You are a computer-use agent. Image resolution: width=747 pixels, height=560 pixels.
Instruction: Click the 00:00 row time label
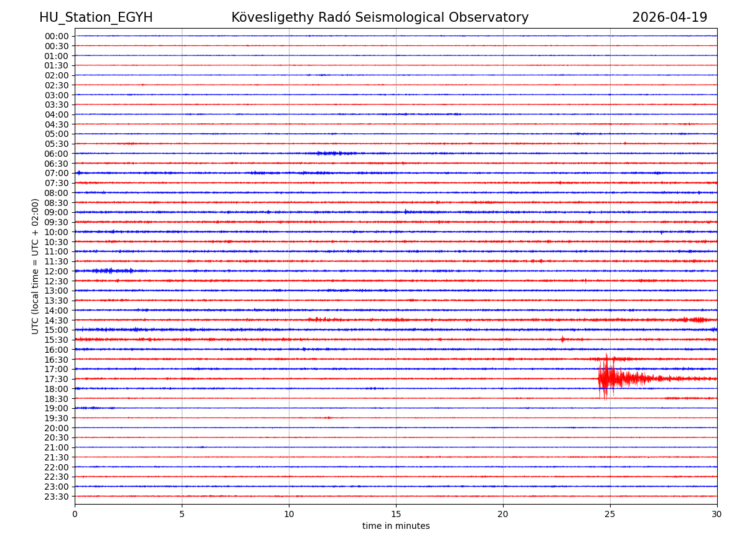(x=56, y=36)
